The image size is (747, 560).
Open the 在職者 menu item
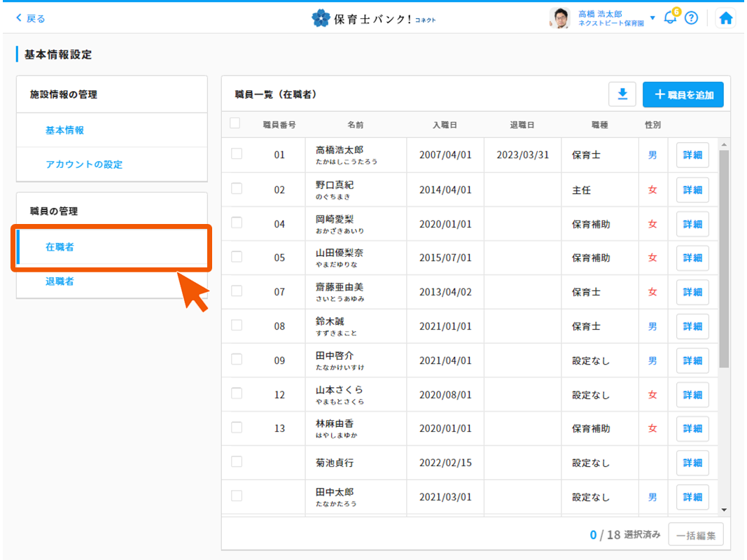pyautogui.click(x=60, y=247)
